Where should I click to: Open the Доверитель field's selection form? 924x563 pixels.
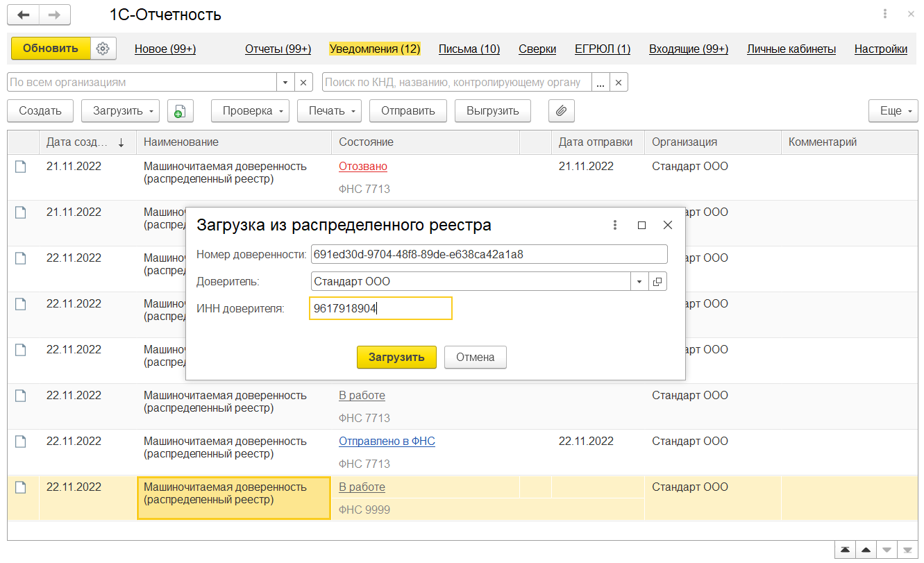(657, 281)
